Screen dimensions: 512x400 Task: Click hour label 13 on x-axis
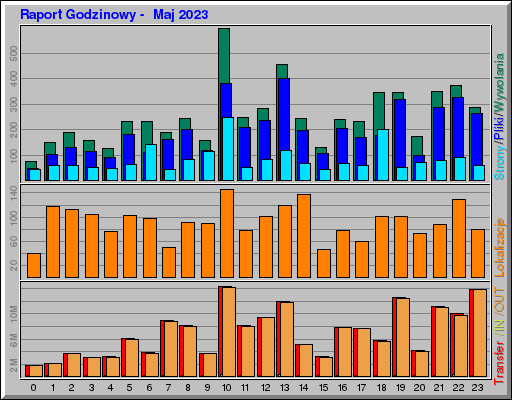pos(284,388)
